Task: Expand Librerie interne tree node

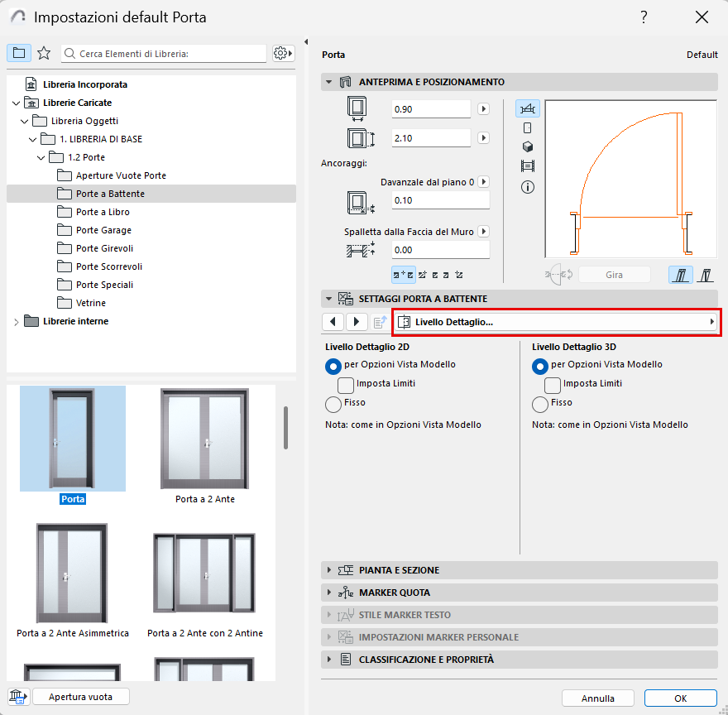Action: point(17,321)
